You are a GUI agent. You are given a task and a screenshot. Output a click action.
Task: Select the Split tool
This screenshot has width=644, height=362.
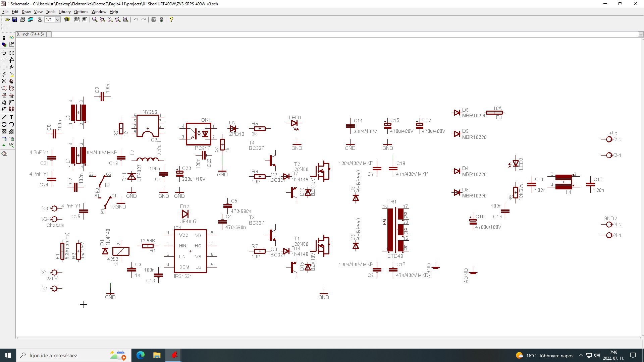click(4, 109)
